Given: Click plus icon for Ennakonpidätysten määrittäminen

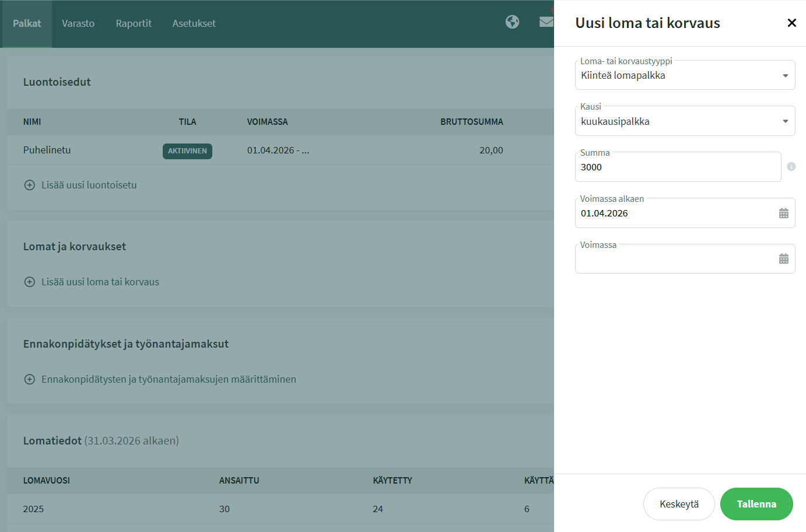Looking at the screenshot, I should pos(30,379).
